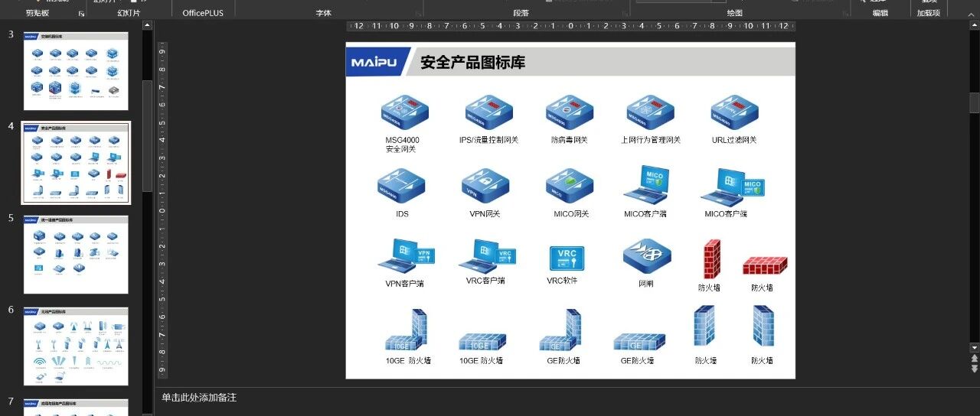Click the VRC软件 square icon
This screenshot has width=980, height=416.
pos(567,258)
